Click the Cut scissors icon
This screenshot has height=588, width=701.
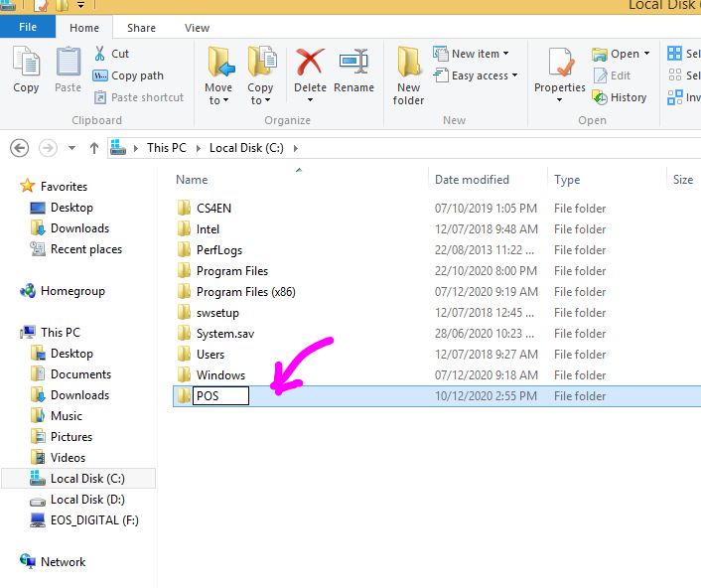coord(101,54)
